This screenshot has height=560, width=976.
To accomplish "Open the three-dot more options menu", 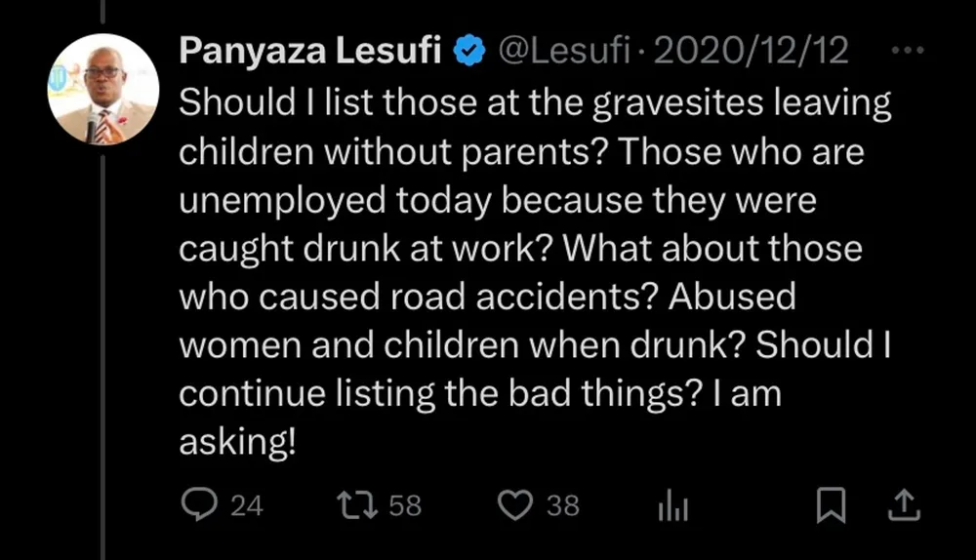I will click(x=908, y=50).
